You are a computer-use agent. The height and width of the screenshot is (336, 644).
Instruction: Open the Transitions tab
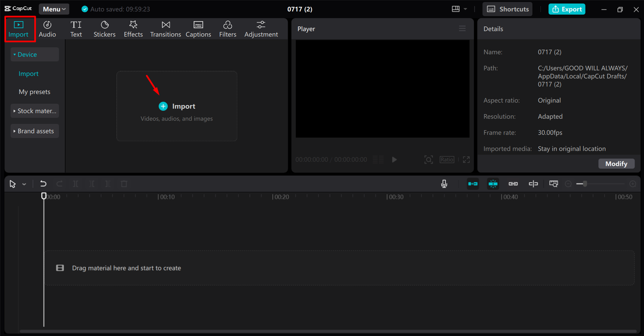pos(166,29)
